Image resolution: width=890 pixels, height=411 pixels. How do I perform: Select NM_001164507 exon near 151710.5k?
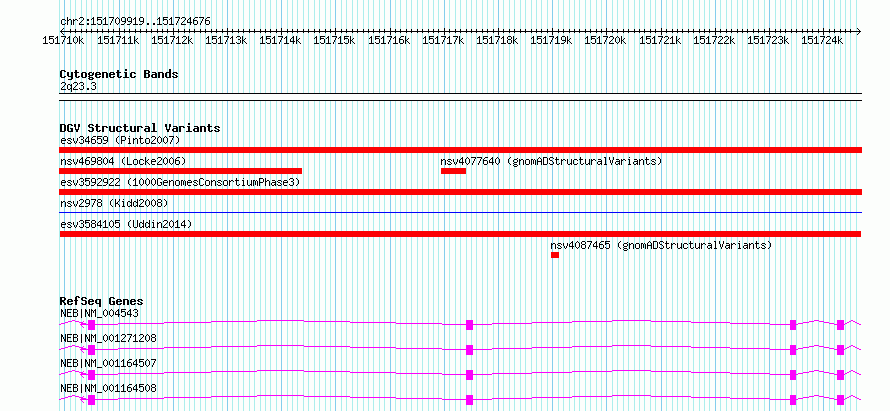91,375
